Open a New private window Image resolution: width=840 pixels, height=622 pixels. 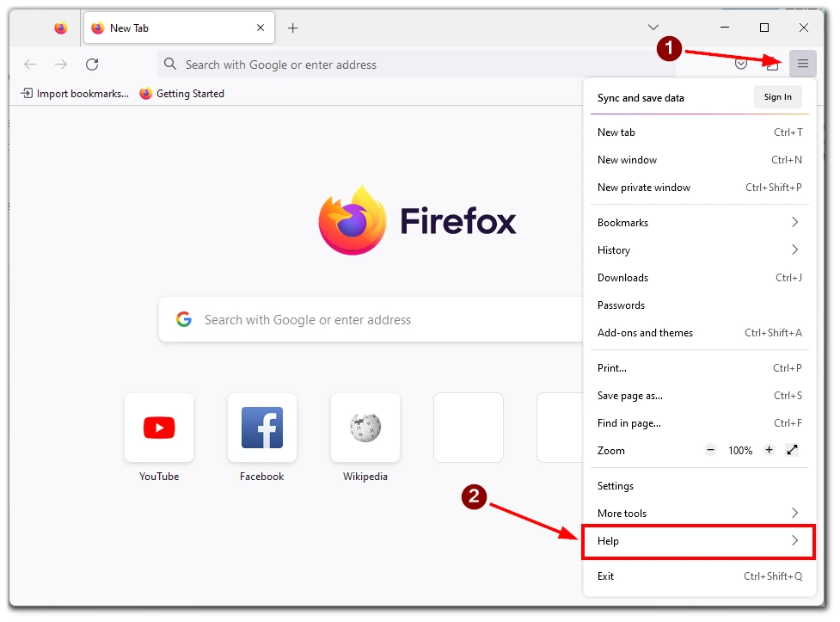(700, 188)
